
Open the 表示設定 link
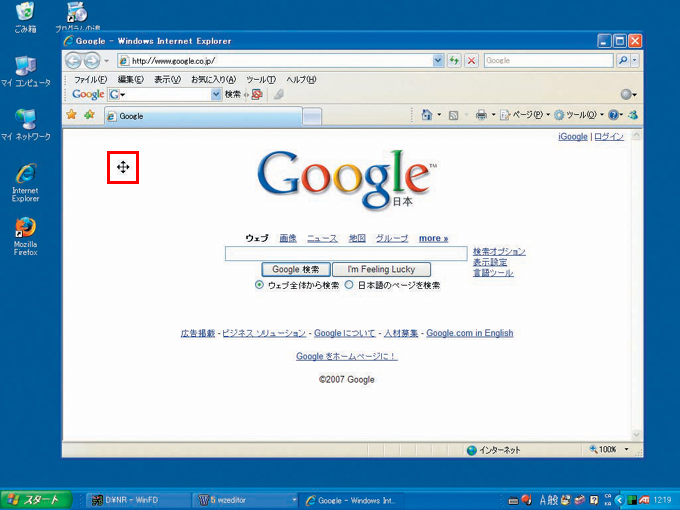[x=490, y=262]
